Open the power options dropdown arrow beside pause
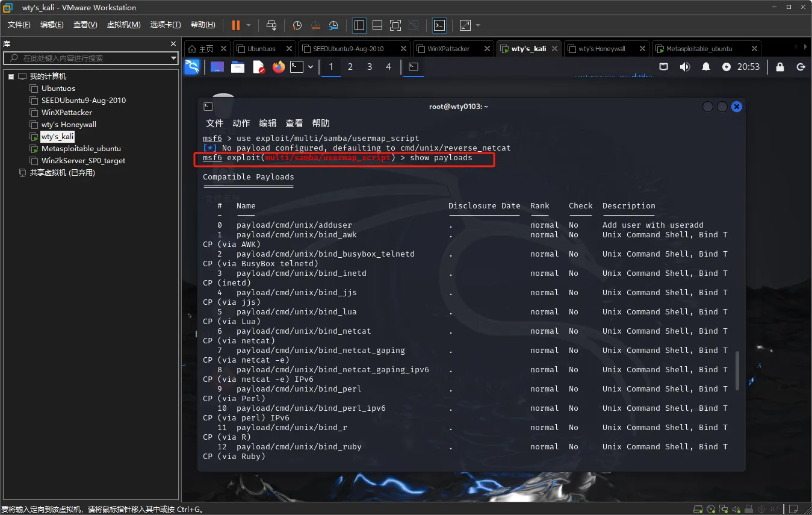 click(x=249, y=25)
